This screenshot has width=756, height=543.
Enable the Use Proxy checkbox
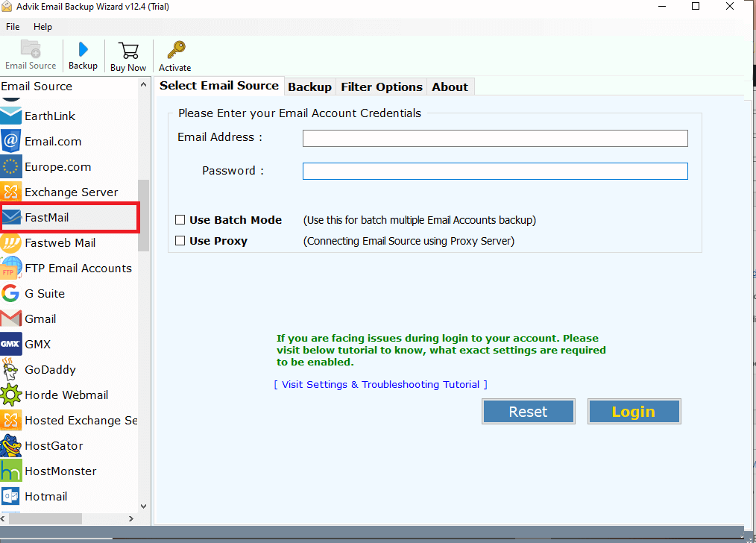tap(180, 241)
